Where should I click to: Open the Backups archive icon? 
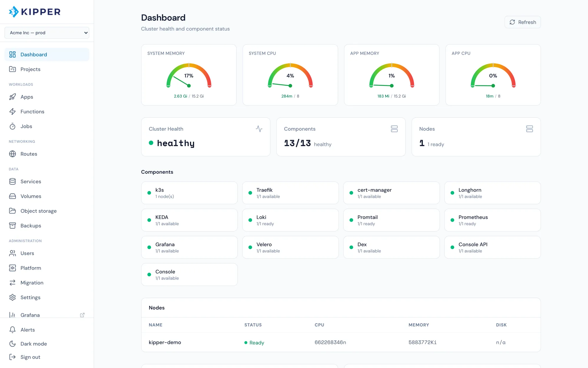point(12,226)
